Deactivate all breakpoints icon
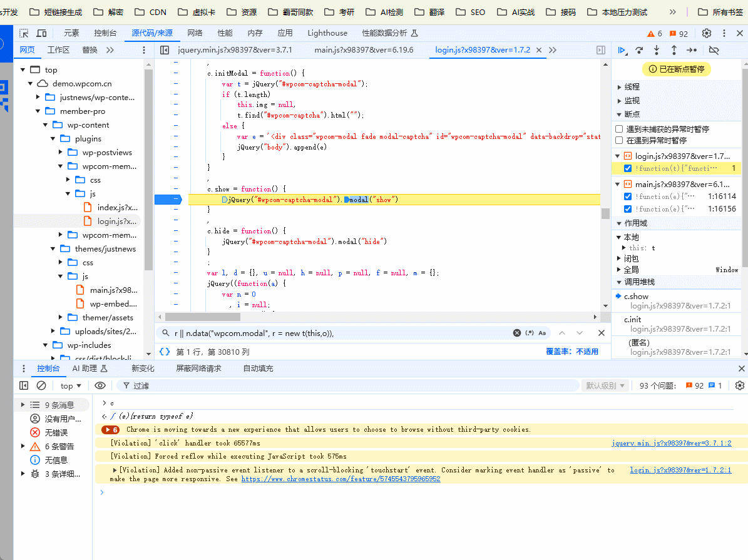 pos(714,50)
